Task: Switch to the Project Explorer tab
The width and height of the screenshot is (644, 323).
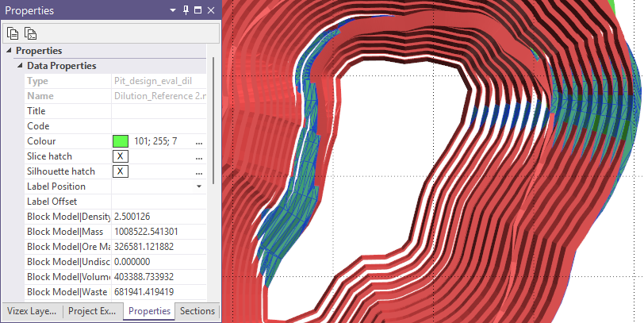Action: coord(92,311)
